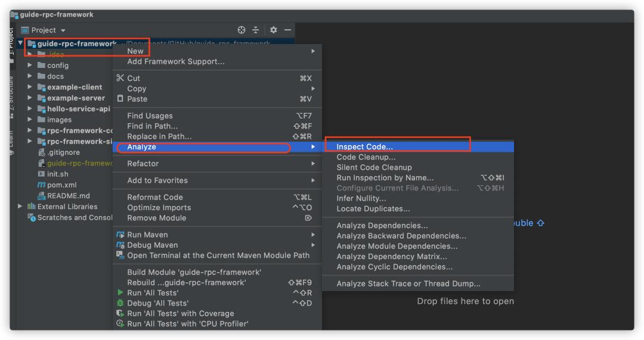644x340 pixels.
Task: Select init.sh file in project tree
Action: pos(58,174)
